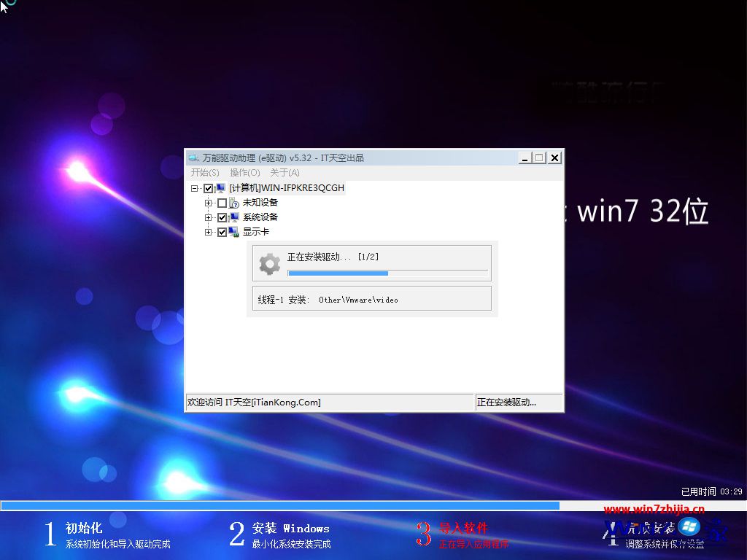Click the 显示卡 display adapter icon
The image size is (747, 560).
pyautogui.click(x=234, y=232)
